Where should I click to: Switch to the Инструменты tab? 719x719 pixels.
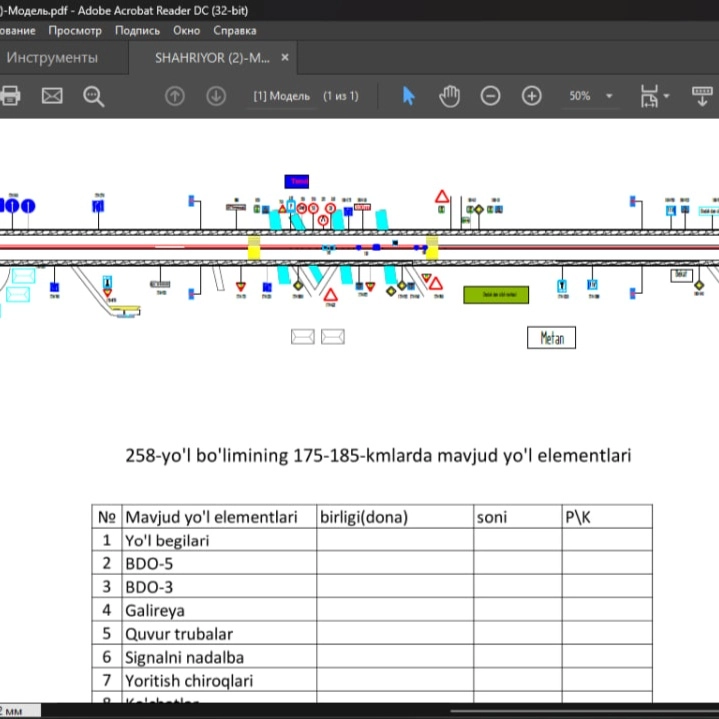pos(52,58)
